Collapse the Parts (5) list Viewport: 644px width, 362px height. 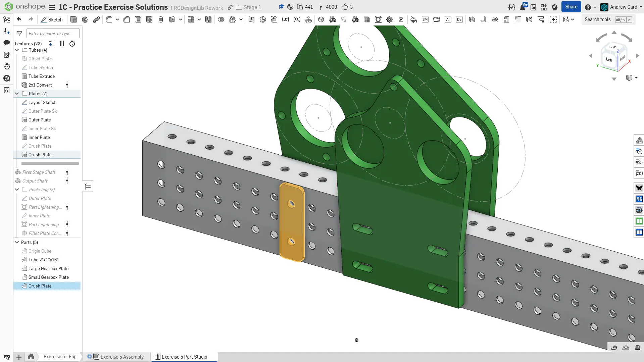17,242
